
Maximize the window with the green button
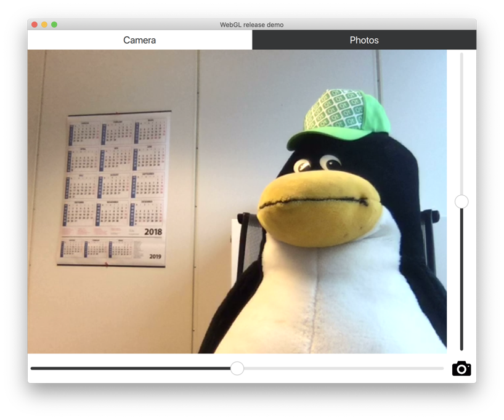[54, 25]
